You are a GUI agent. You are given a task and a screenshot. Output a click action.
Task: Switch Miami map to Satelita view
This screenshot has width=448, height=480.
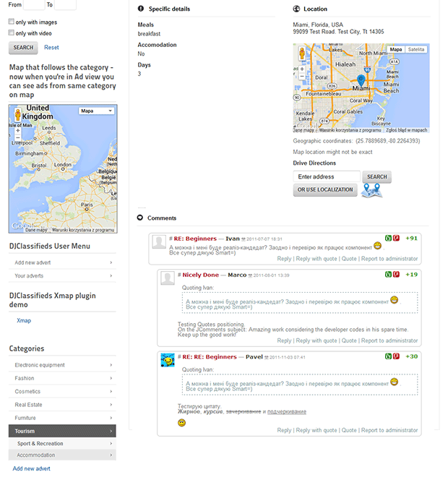[416, 49]
